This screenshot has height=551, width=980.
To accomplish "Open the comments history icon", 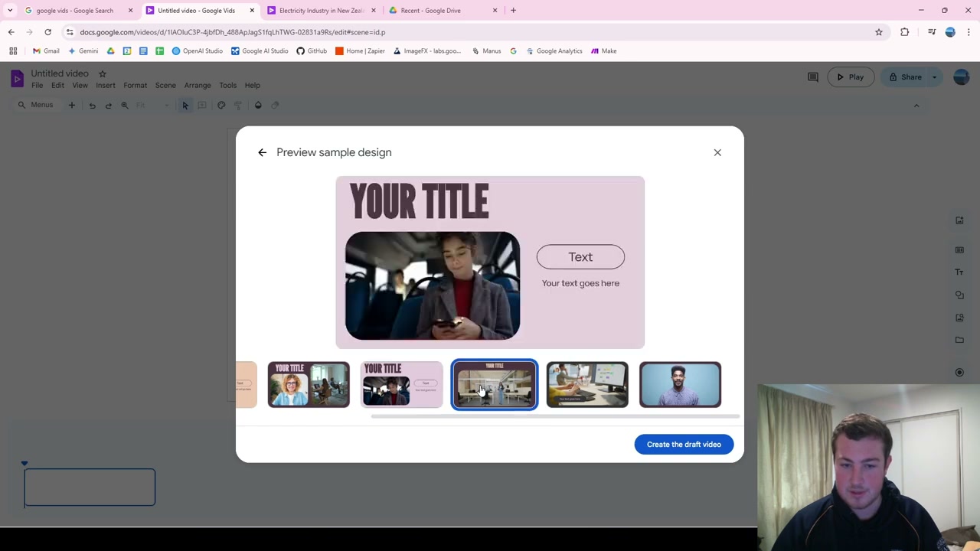I will pos(813,77).
